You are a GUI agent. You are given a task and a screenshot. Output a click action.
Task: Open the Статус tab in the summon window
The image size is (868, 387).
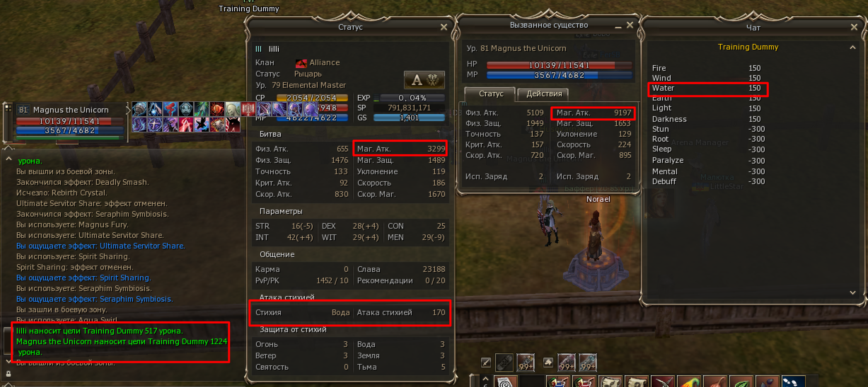click(x=490, y=94)
